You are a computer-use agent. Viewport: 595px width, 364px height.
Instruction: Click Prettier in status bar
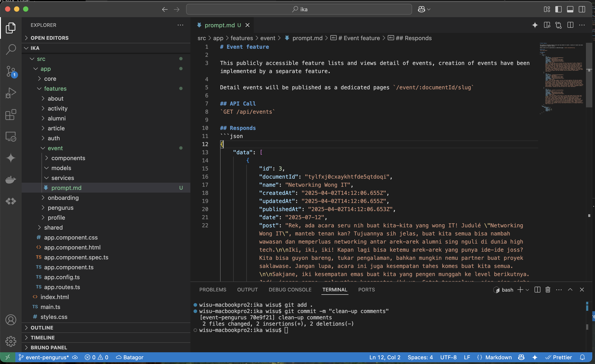click(x=558, y=357)
